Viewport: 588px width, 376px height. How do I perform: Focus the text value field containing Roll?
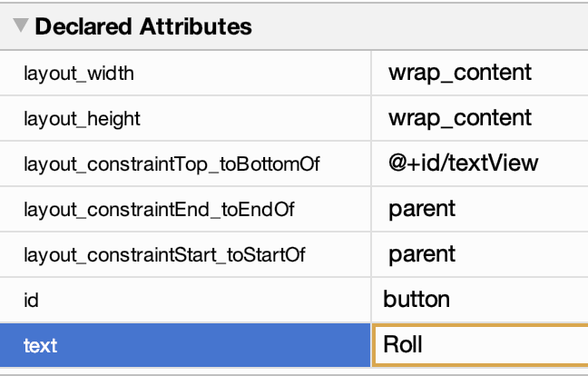404,346
